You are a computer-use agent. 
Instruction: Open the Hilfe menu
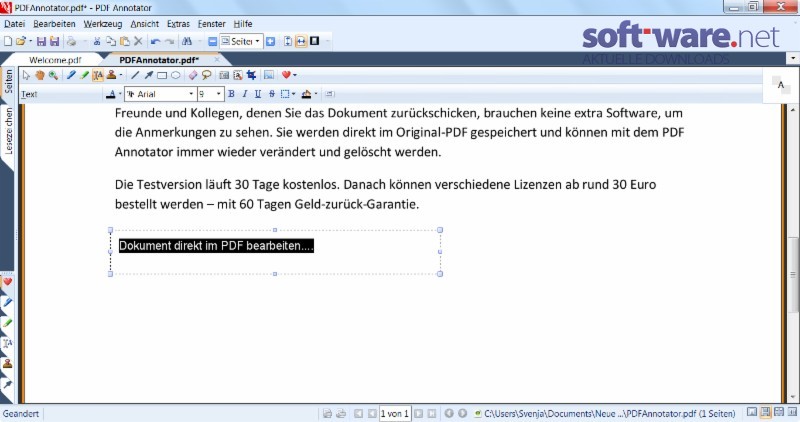coord(243,24)
